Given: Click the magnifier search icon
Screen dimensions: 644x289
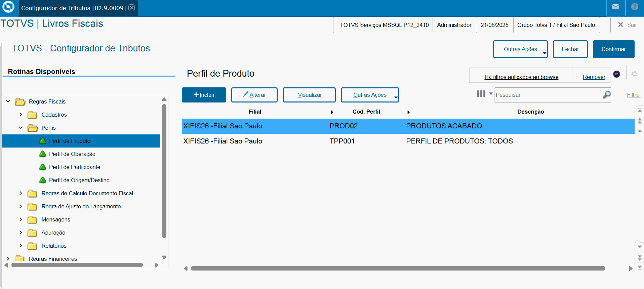Looking at the screenshot, I should click(606, 95).
